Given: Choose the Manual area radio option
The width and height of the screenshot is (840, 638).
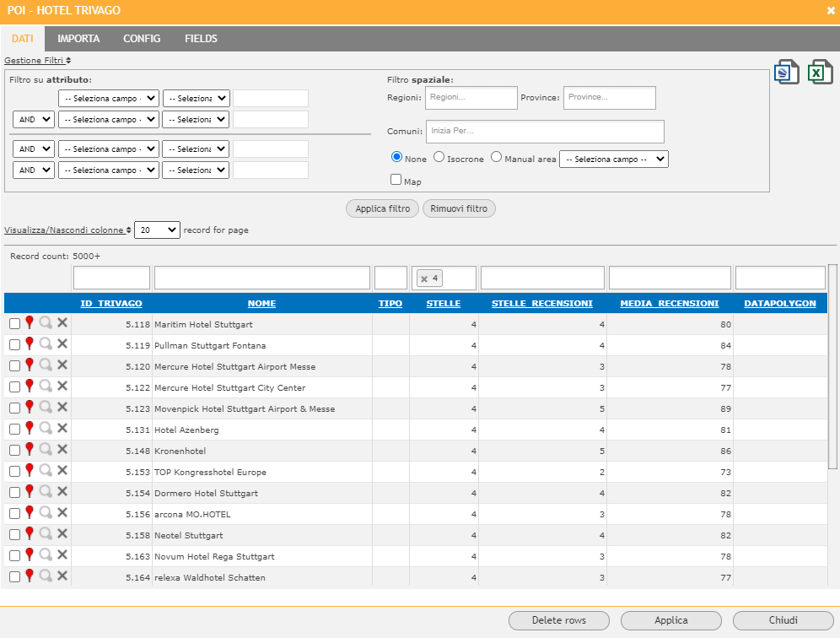Looking at the screenshot, I should point(496,157).
